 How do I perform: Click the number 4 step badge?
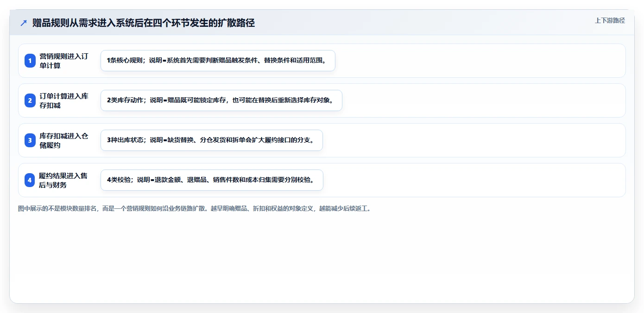point(30,180)
